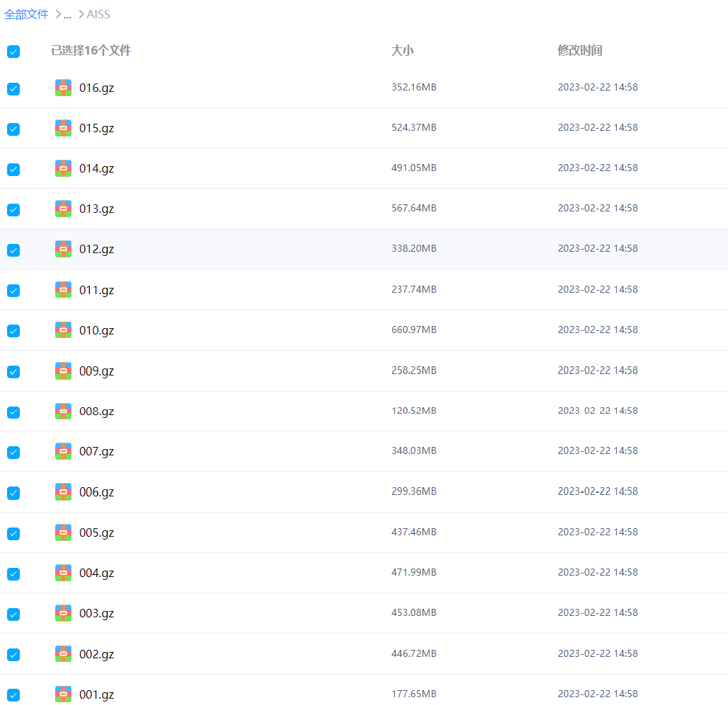728x705 pixels.
Task: Click the 003.gz file row size 453.08MB
Action: pos(414,612)
